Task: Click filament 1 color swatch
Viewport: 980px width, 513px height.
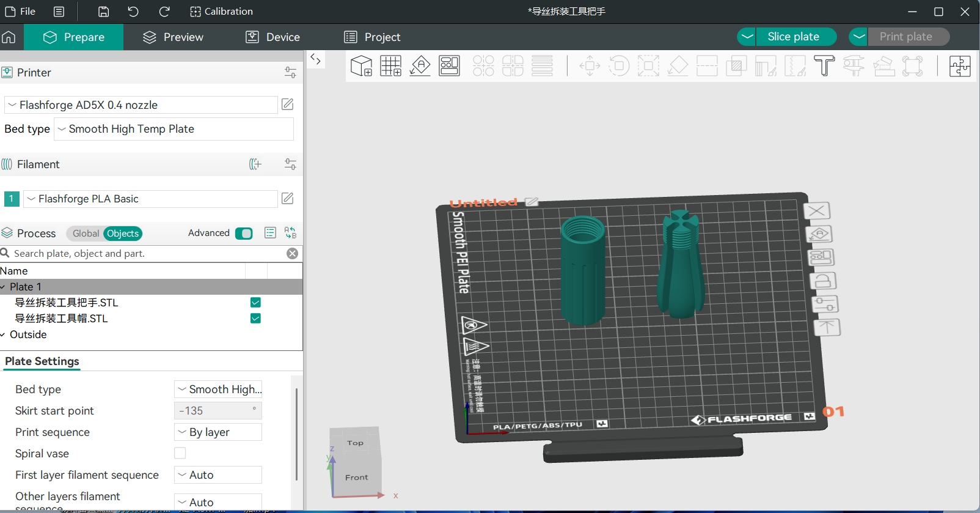Action: pos(12,199)
